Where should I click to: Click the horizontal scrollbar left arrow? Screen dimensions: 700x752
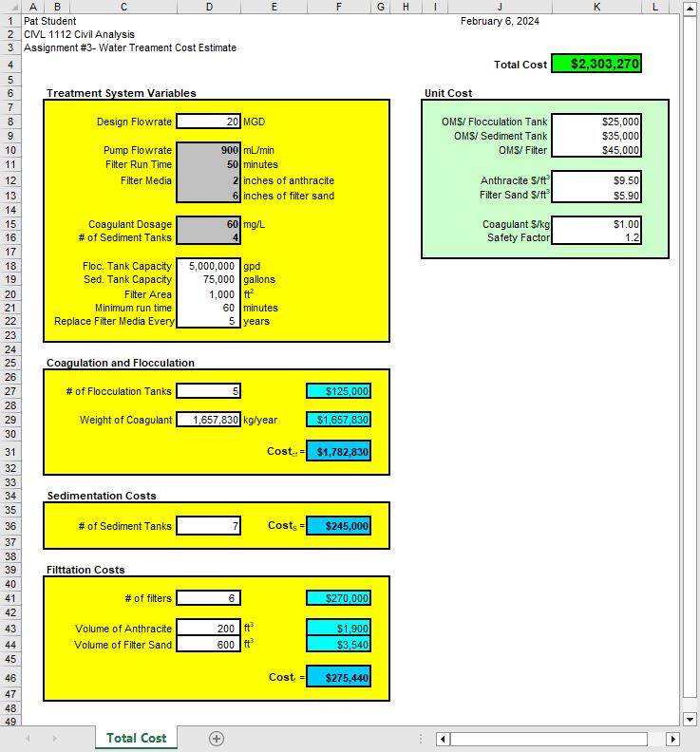click(x=443, y=739)
